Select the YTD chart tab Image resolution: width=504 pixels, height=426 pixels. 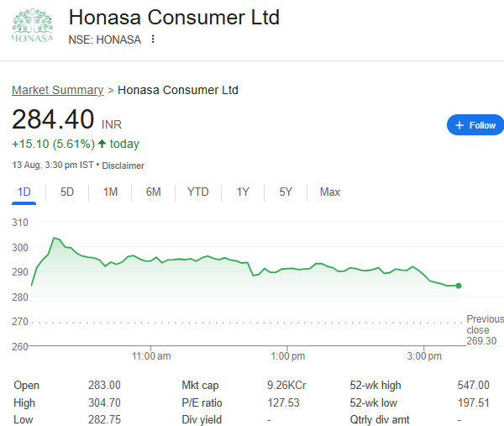[198, 192]
